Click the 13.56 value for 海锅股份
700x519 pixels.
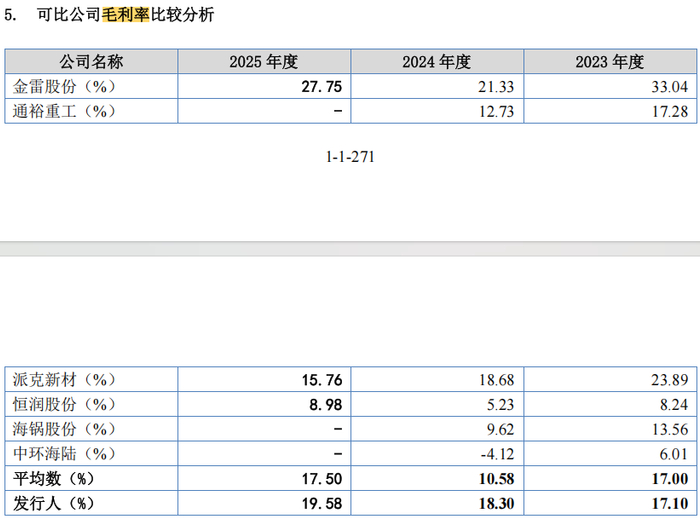(670, 429)
